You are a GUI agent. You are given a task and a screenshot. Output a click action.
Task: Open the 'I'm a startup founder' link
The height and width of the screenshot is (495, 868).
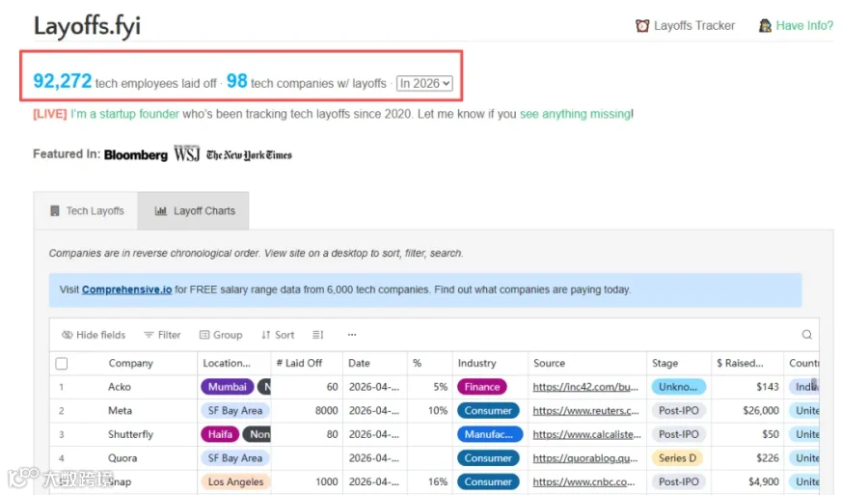[124, 114]
